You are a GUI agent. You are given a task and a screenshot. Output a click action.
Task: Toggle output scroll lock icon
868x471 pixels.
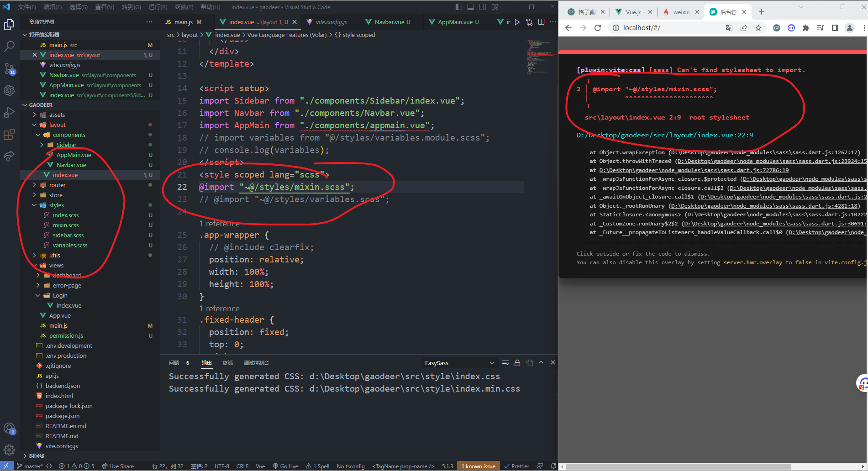coord(517,363)
